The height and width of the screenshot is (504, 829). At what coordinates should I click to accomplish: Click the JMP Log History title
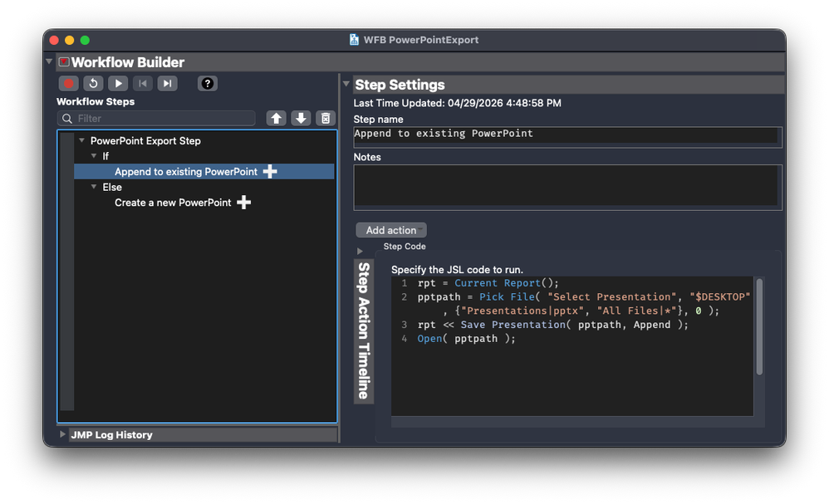point(111,435)
